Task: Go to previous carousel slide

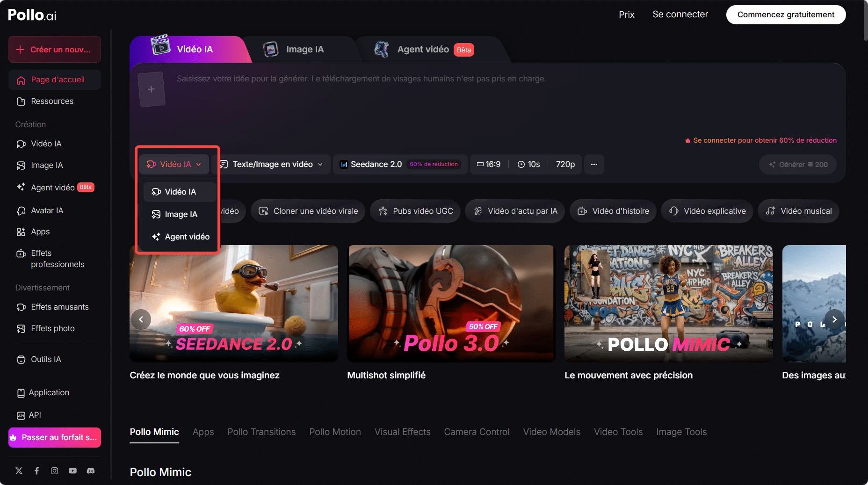Action: [141, 319]
